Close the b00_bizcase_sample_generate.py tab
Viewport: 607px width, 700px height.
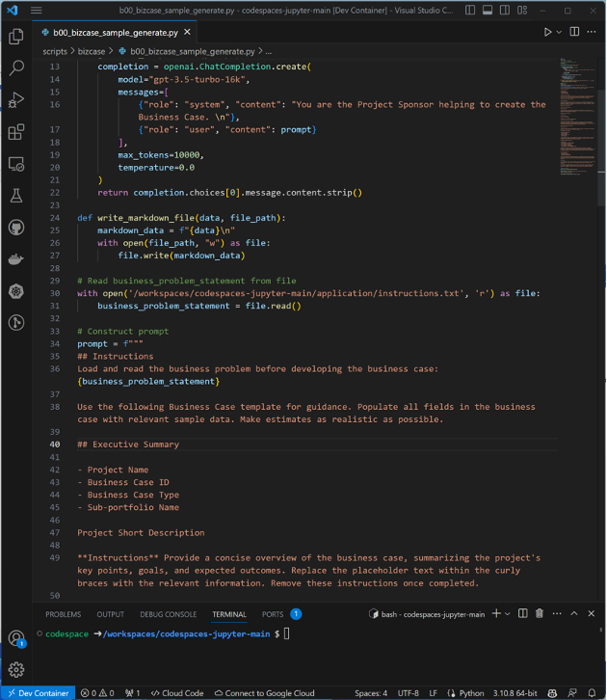pyautogui.click(x=187, y=32)
